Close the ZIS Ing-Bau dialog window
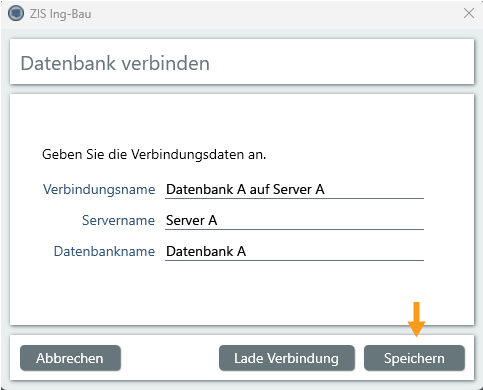483x390 pixels. coord(469,14)
